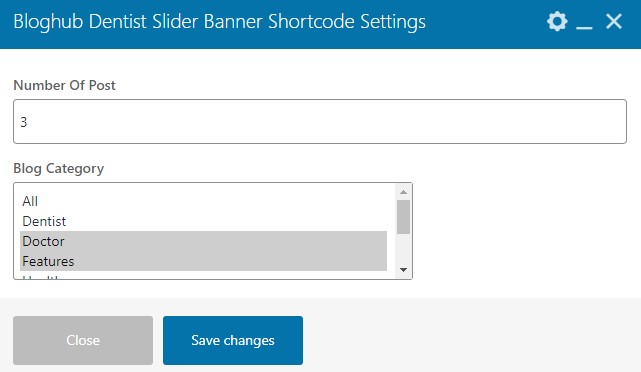
Task: Select All in the Blog Category list
Action: [x=204, y=201]
